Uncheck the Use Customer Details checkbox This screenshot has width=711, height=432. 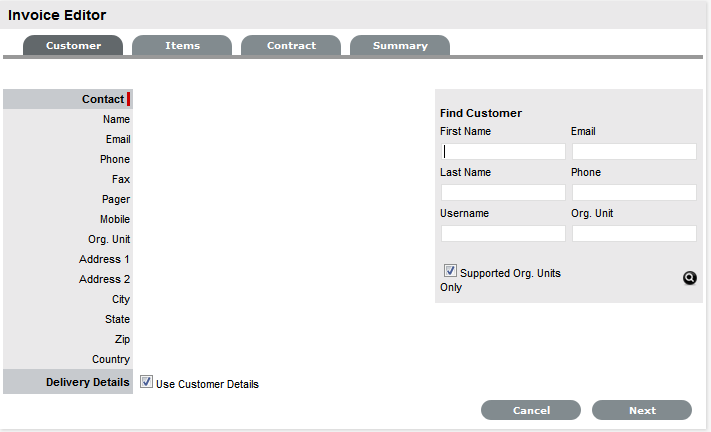coord(147,382)
